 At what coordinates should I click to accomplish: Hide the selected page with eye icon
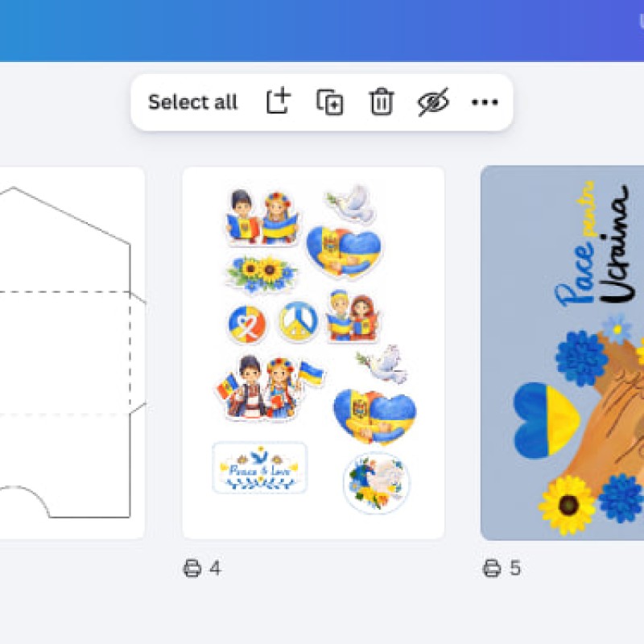(433, 102)
